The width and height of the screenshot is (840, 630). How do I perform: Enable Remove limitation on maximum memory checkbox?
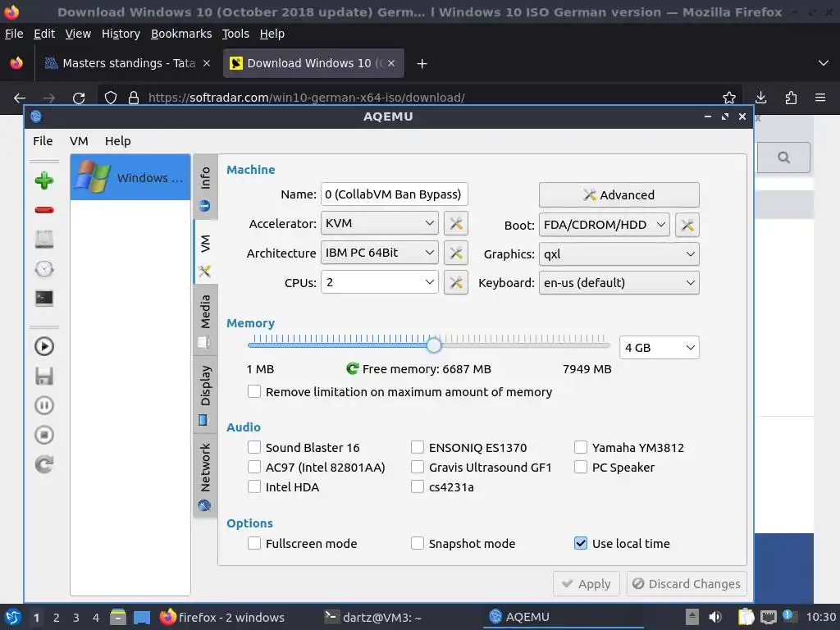pos(254,391)
